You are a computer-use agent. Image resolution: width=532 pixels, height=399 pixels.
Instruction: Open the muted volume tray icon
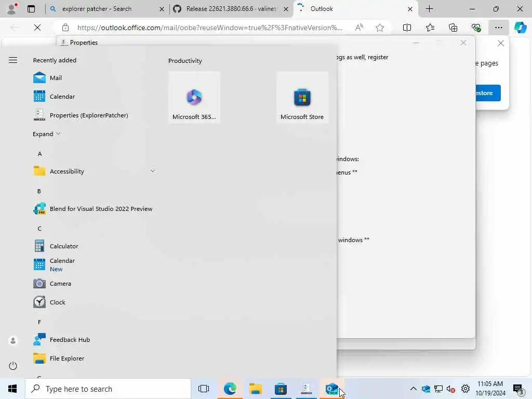click(x=451, y=389)
